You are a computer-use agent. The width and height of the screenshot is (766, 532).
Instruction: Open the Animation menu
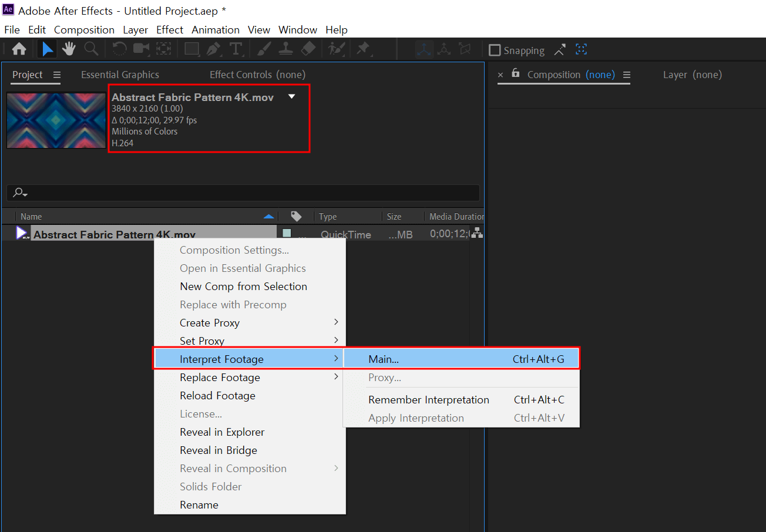pos(216,30)
